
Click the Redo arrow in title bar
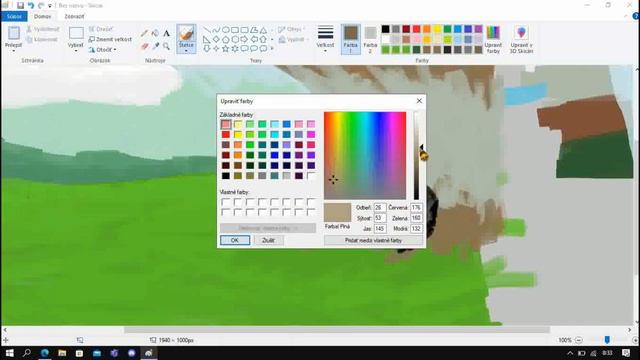[x=41, y=5]
